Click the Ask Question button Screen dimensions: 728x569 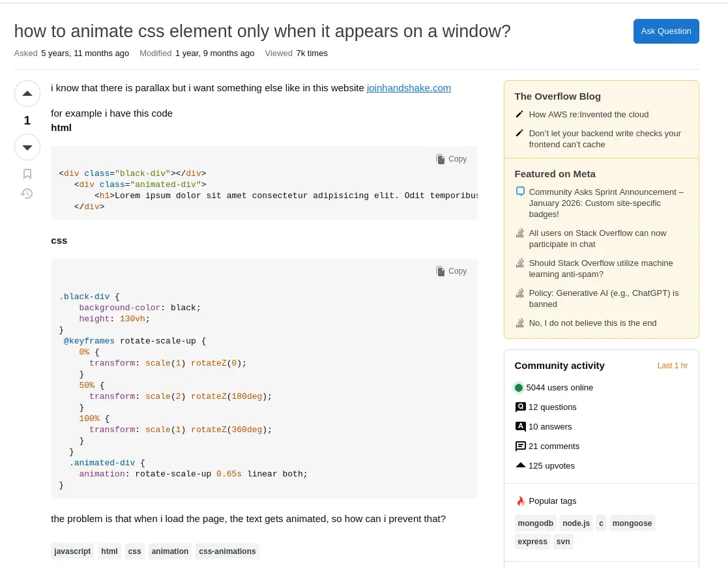click(x=666, y=31)
